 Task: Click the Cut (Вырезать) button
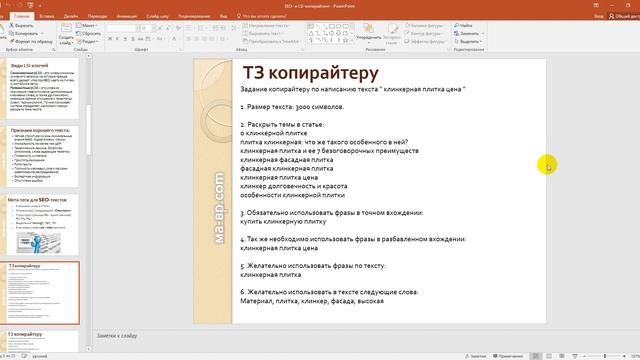(x=21, y=25)
